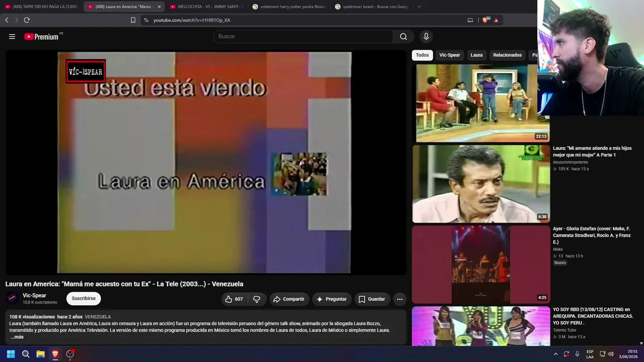Click the video title text under player
Screen dimensions: 644x362
click(x=124, y=284)
